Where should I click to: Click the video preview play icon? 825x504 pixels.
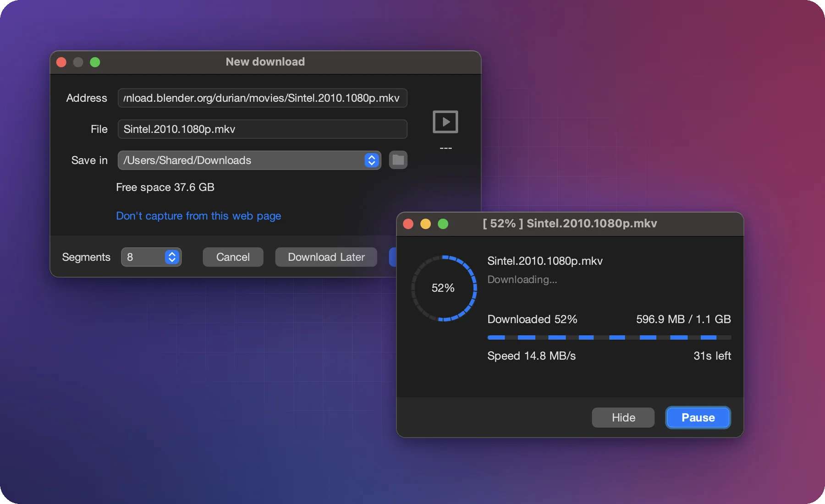pos(445,122)
